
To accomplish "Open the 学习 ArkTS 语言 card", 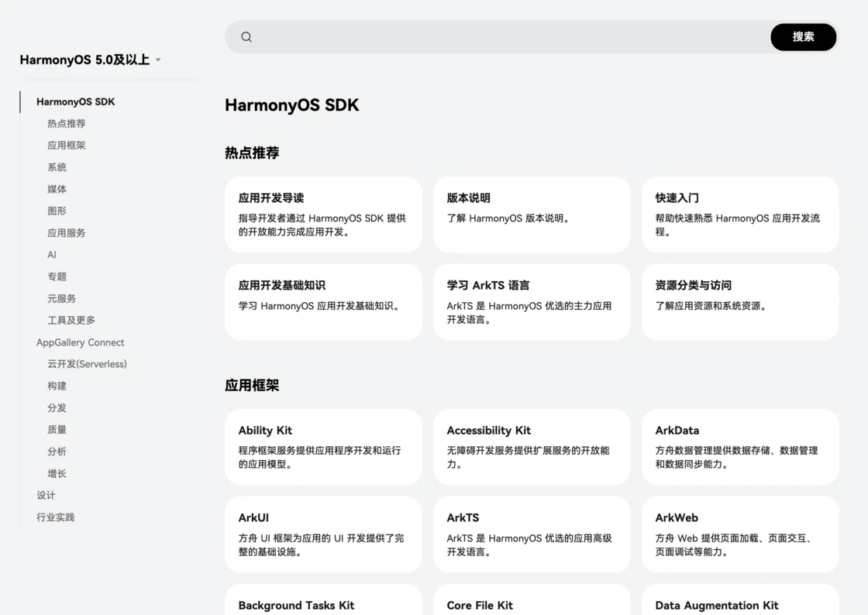I will [532, 301].
